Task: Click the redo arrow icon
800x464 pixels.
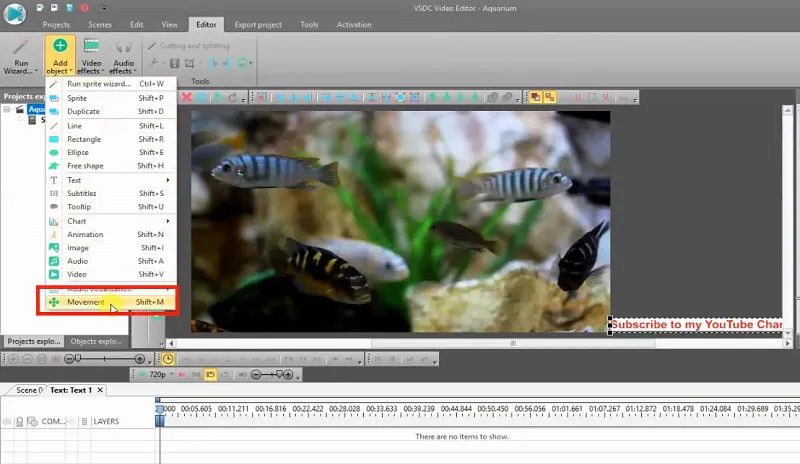Action: 232,97
